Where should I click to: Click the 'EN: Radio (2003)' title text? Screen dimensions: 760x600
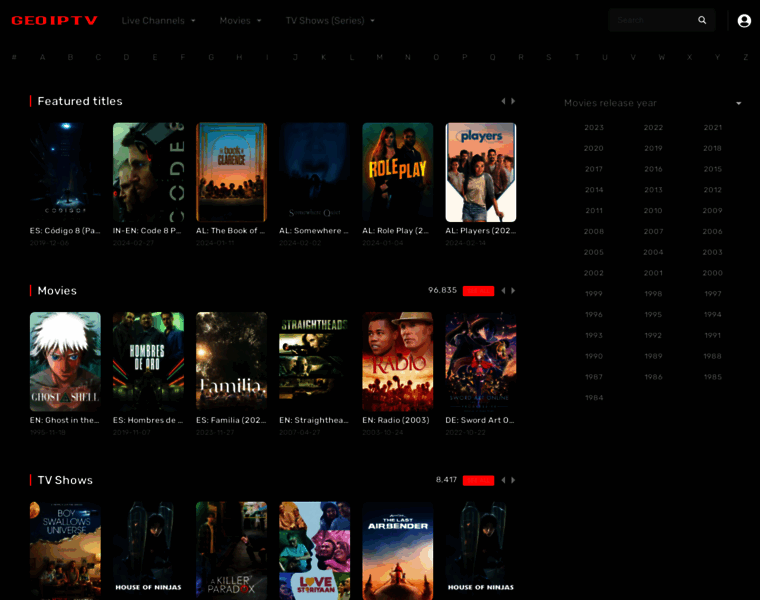click(x=396, y=420)
